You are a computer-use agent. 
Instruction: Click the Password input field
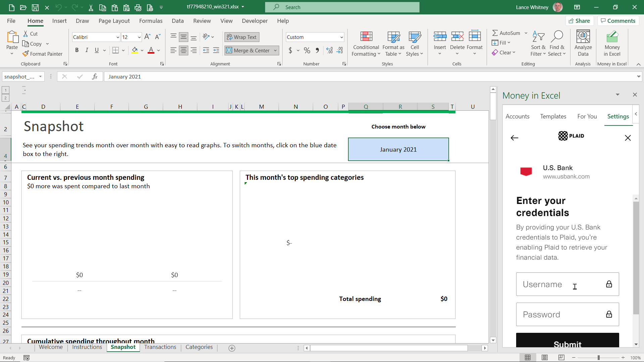click(567, 314)
